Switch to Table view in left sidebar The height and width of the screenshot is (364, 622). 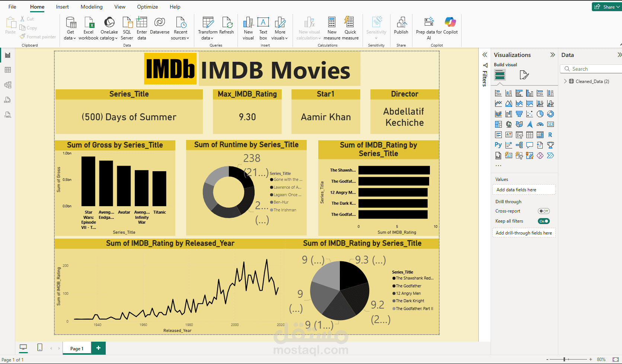pyautogui.click(x=7, y=70)
